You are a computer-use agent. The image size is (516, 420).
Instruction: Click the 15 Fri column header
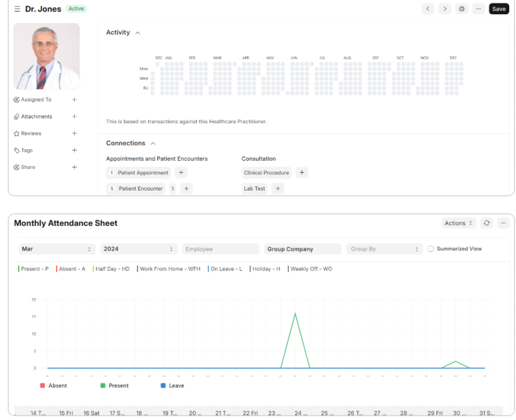point(66,413)
